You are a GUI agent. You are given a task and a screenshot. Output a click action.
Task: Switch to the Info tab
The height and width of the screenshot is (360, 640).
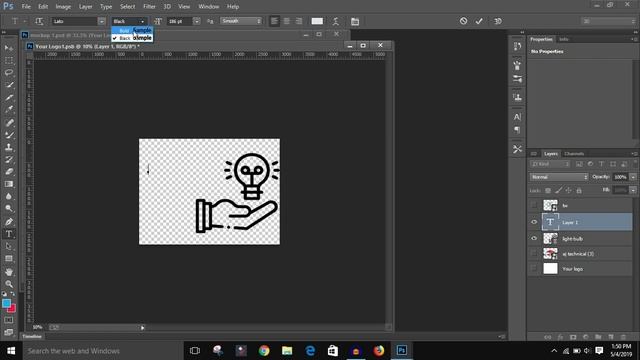point(564,39)
